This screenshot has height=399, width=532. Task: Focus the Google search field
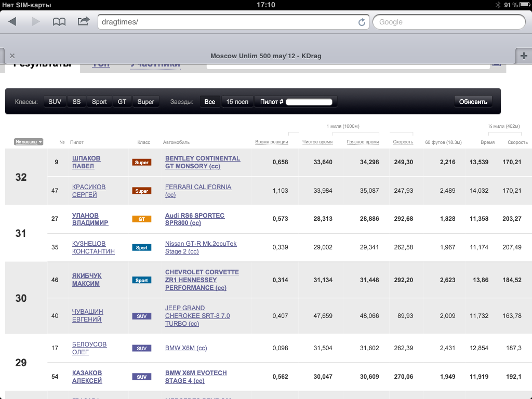pyautogui.click(x=449, y=22)
